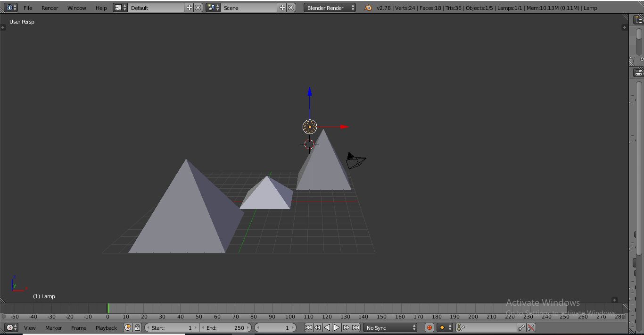Select the small middle pyramid
This screenshot has height=335, width=644.
click(x=267, y=196)
